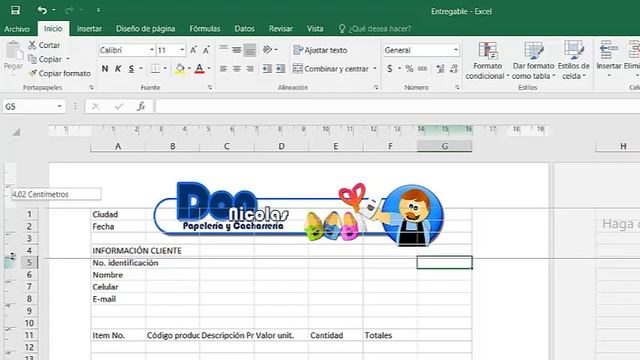This screenshot has width=640, height=360.
Task: Toggle bottom vertical alignment
Action: [x=250, y=50]
